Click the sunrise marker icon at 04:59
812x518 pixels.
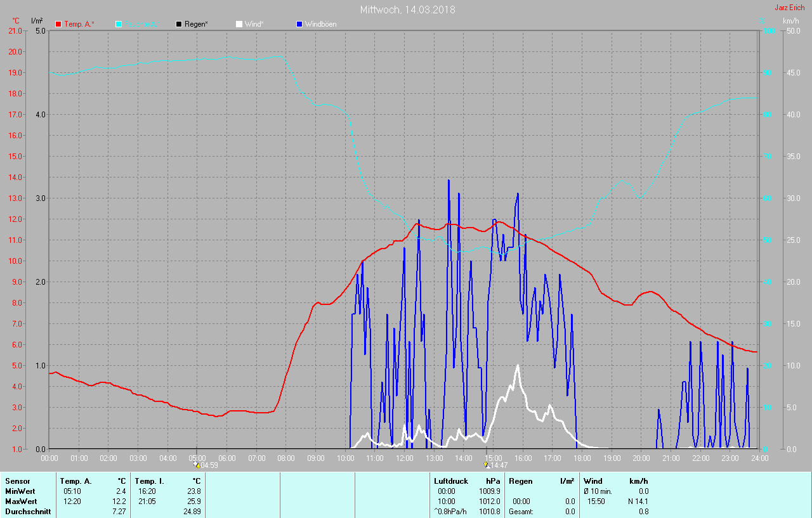[x=197, y=464]
